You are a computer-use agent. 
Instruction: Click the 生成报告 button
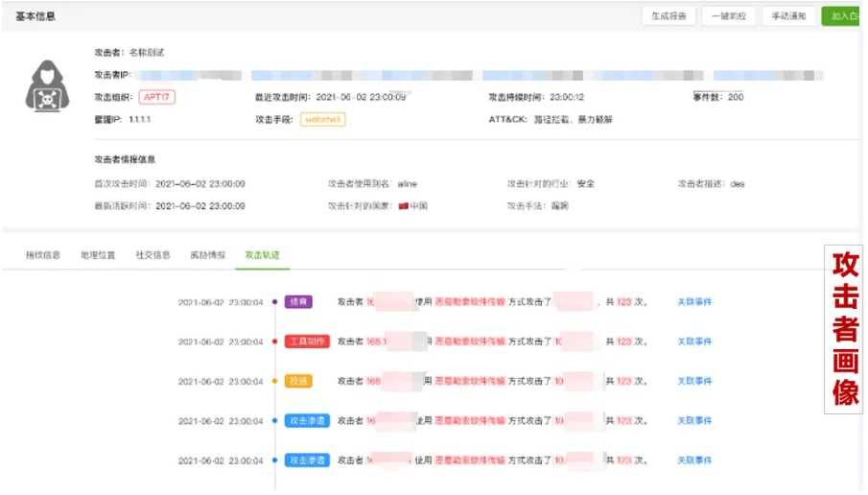point(669,16)
